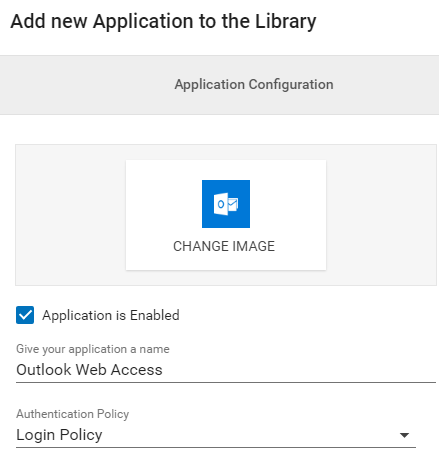Click the 'Add new Application to the Library' title
The image size is (439, 456).
tap(163, 21)
